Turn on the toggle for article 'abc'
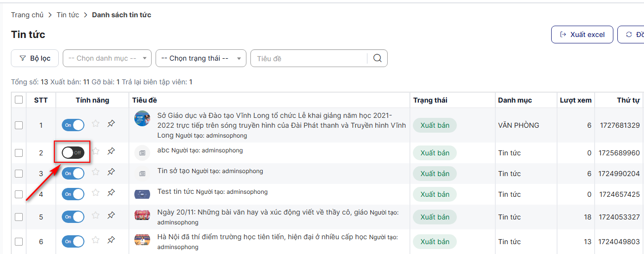Viewport: 644px width, 254px height. (73, 153)
